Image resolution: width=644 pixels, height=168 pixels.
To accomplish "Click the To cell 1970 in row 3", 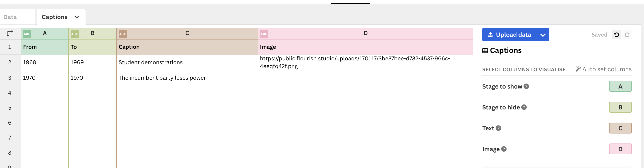I will [x=92, y=78].
